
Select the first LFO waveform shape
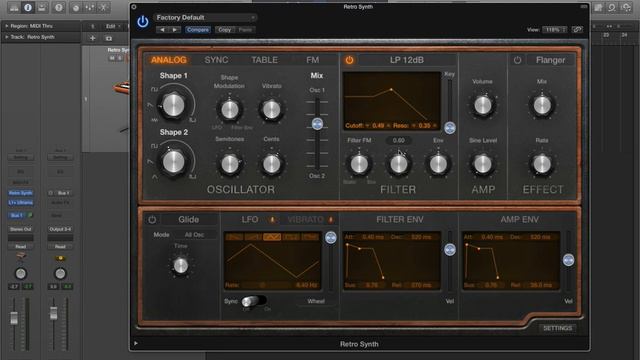pyautogui.click(x=234, y=237)
